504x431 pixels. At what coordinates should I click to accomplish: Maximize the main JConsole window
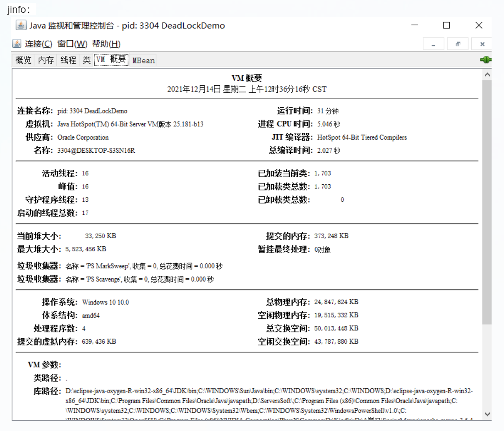click(x=446, y=25)
